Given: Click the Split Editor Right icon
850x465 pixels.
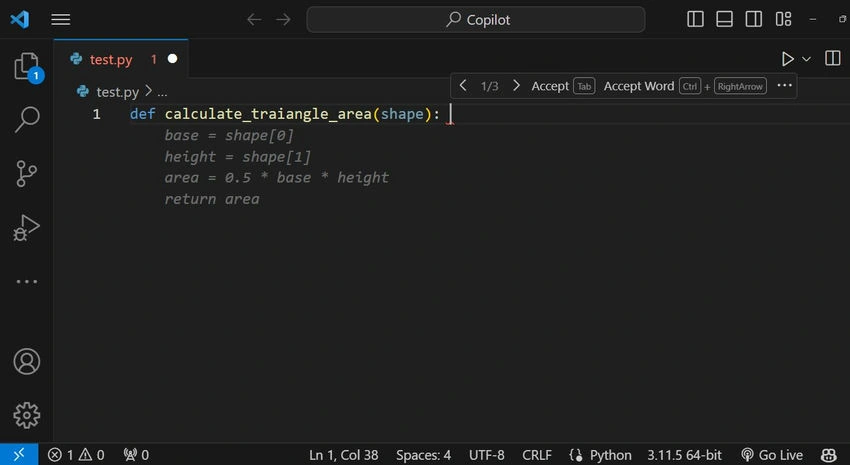Looking at the screenshot, I should tap(833, 58).
